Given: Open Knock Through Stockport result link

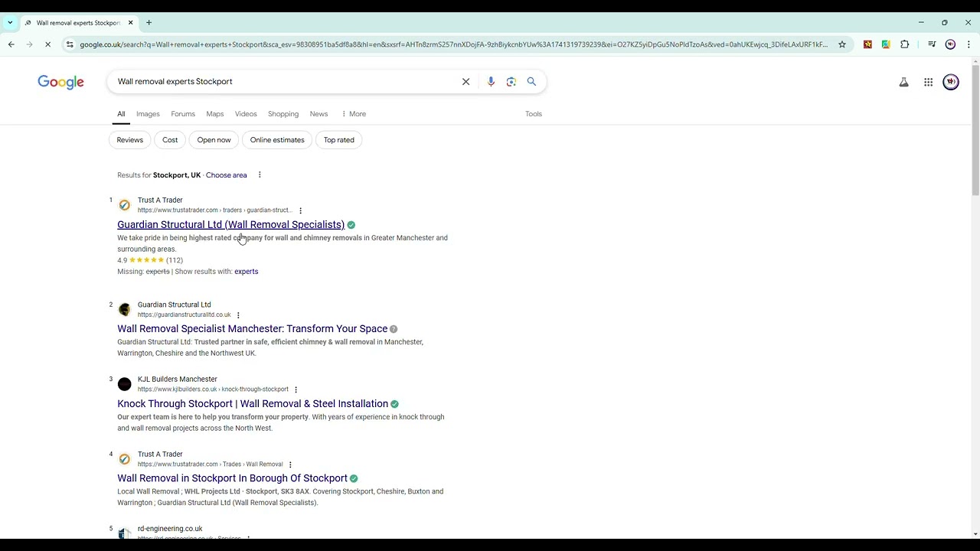Looking at the screenshot, I should 253,404.
